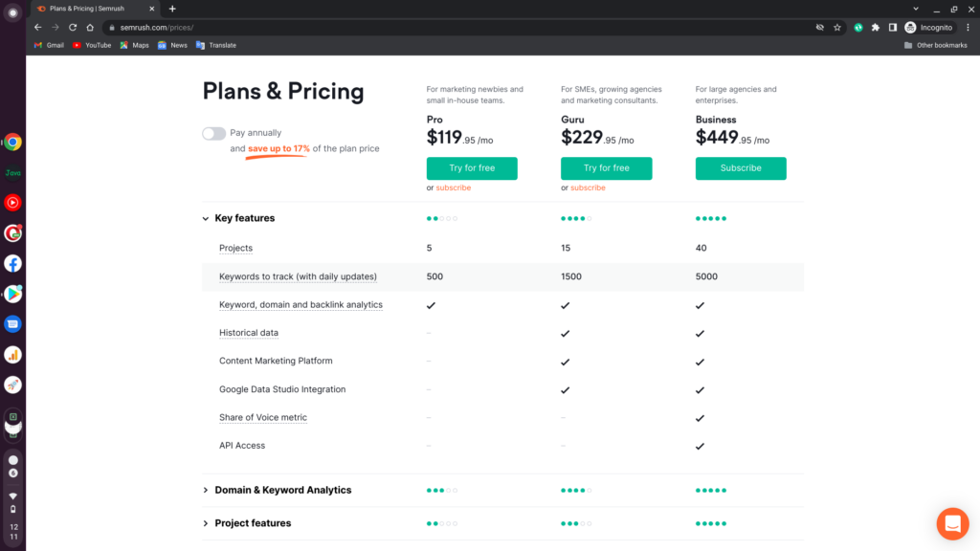Open the orange chat widget

coord(952,523)
